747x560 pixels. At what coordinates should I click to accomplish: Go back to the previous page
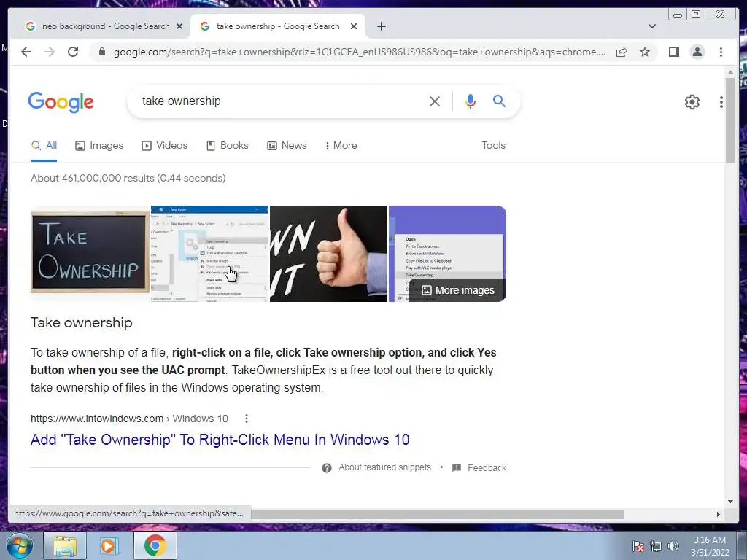(x=26, y=52)
